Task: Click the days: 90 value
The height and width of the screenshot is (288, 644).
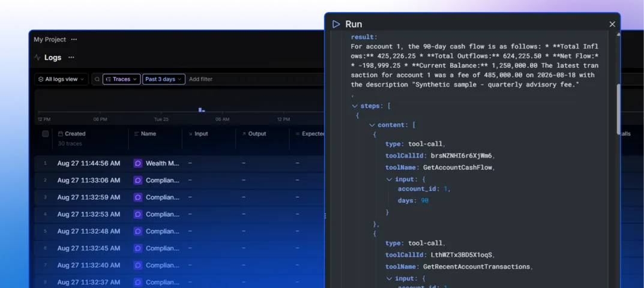Action: click(x=425, y=200)
